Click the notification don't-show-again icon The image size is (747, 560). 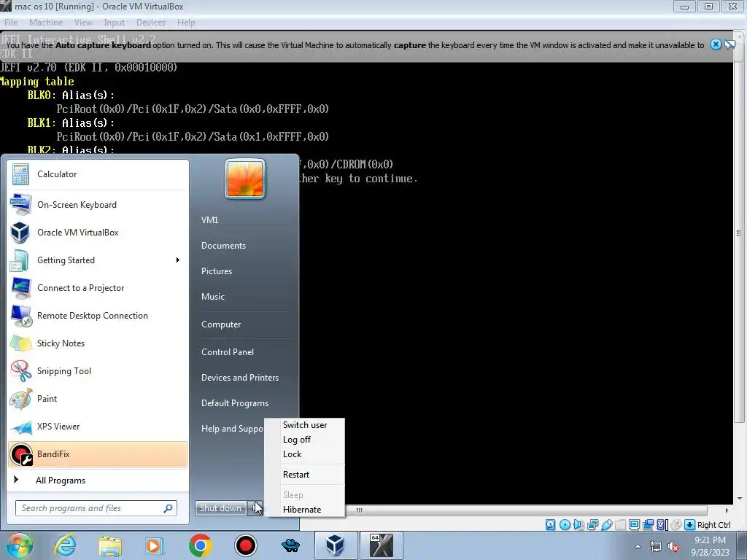[729, 44]
